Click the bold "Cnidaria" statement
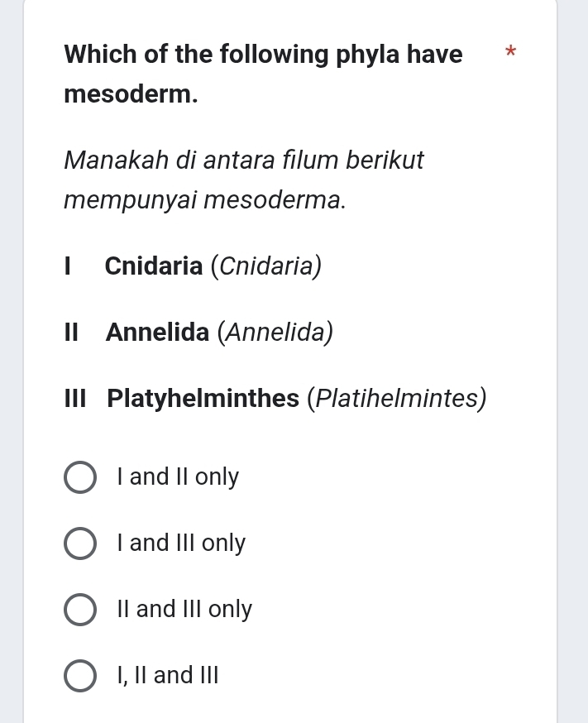This screenshot has width=588, height=723. 154,266
